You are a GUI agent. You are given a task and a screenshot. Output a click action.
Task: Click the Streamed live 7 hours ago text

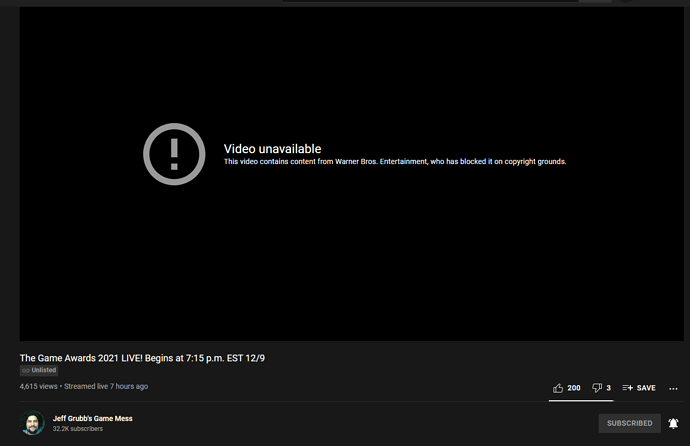click(x=106, y=386)
